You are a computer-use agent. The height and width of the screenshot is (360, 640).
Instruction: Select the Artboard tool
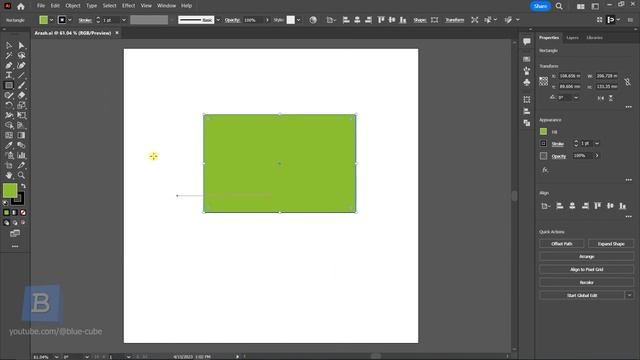(x=9, y=165)
